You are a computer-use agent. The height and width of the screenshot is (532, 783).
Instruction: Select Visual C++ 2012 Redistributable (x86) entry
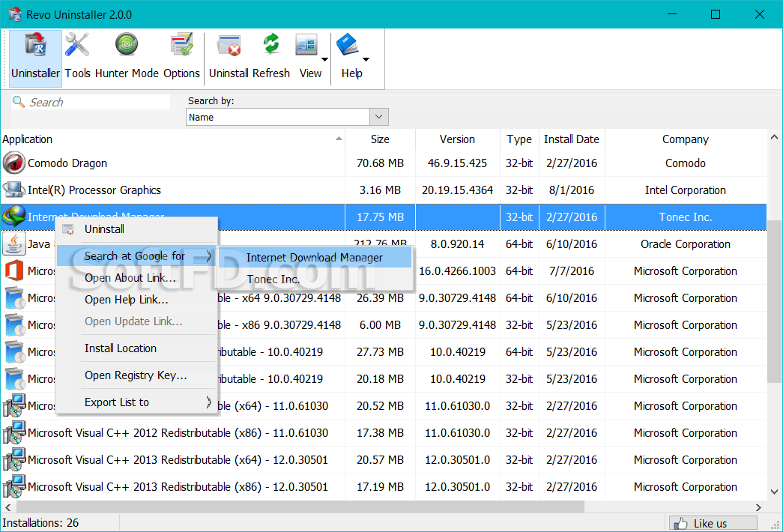178,433
